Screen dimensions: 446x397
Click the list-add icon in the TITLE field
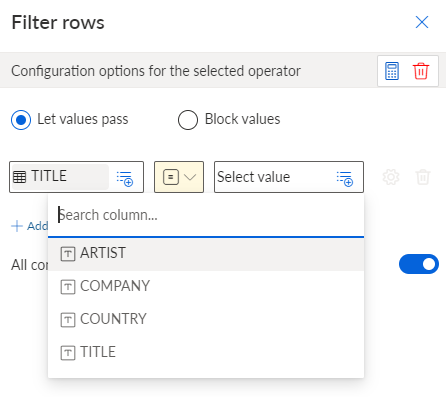click(x=125, y=178)
